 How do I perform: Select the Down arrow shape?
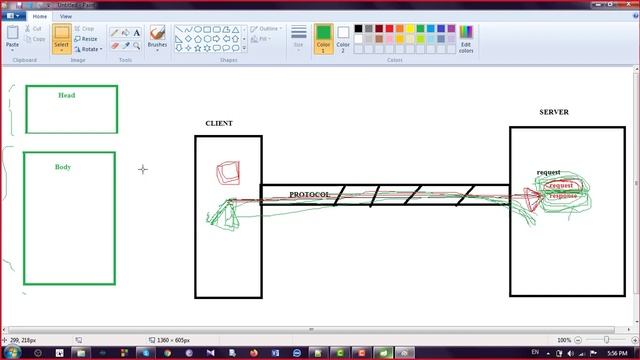pyautogui.click(x=179, y=48)
